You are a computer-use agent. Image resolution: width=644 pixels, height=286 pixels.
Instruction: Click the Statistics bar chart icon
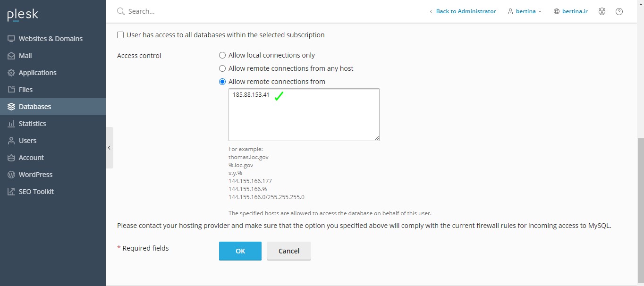[11, 124]
